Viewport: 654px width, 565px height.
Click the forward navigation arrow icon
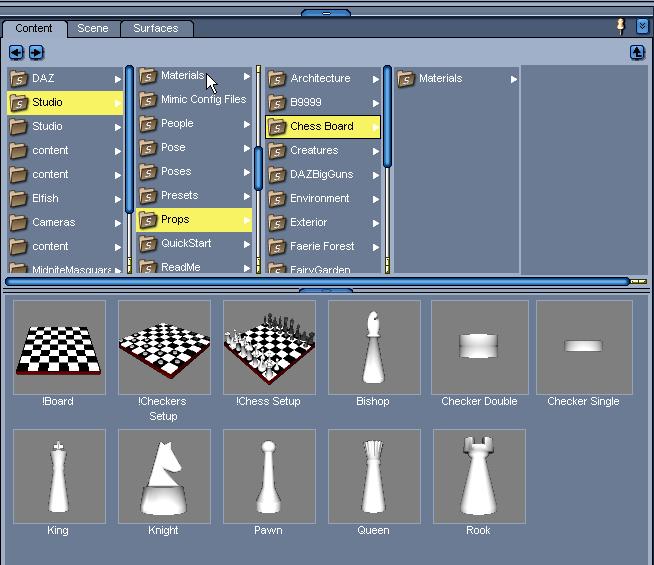[36, 53]
